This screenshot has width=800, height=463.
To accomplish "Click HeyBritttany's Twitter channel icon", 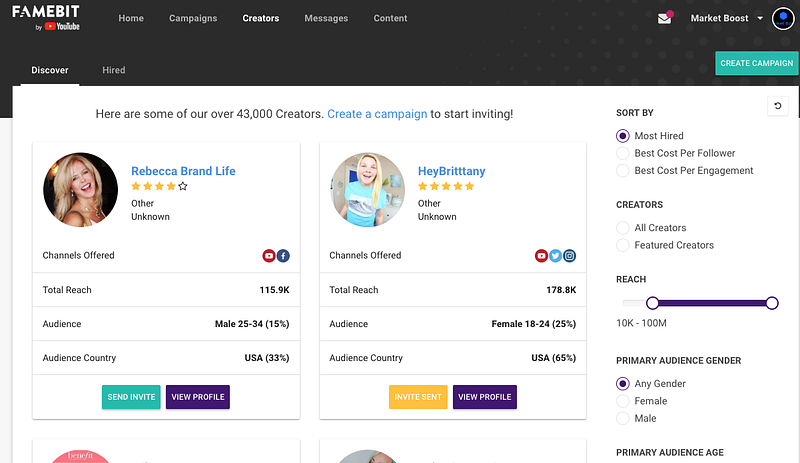I will [x=556, y=256].
